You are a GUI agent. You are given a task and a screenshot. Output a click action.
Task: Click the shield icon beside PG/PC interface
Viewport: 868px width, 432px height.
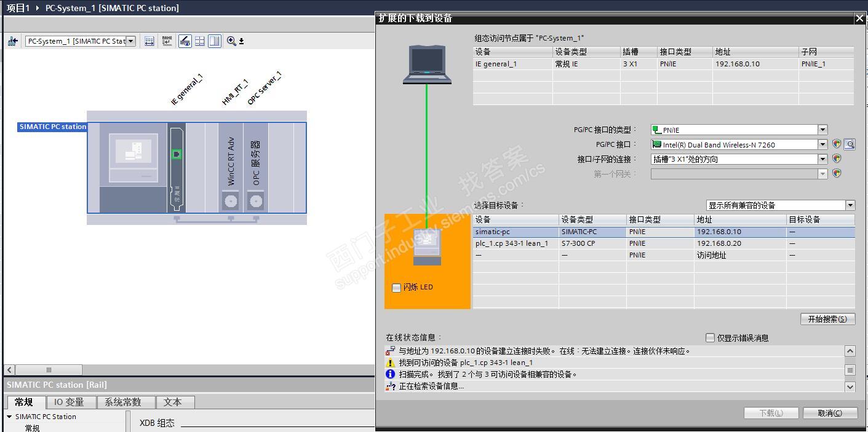tap(837, 144)
